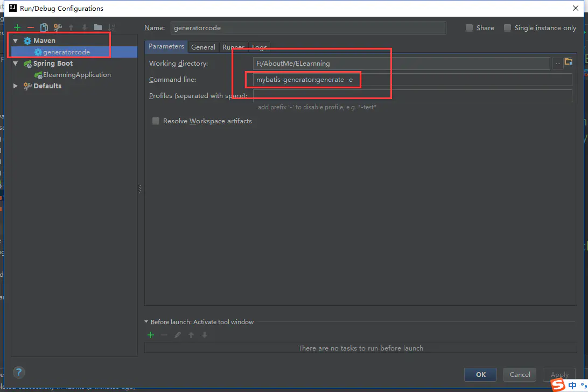Screen dimensions: 588x392
Task: Select a Maven project folder for the working directory
Action: pyautogui.click(x=569, y=62)
